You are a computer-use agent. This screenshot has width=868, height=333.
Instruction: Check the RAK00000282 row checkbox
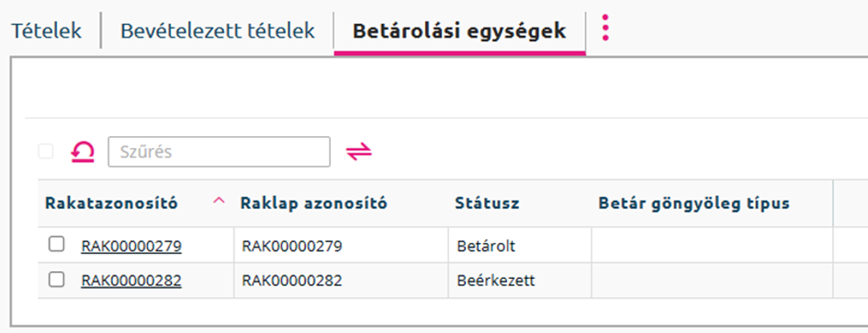(56, 280)
